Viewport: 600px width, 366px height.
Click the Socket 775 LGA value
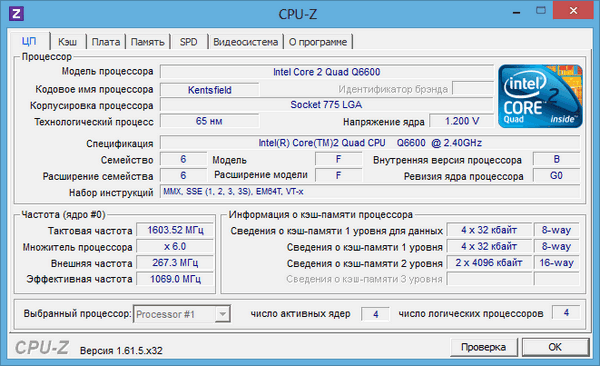click(327, 105)
